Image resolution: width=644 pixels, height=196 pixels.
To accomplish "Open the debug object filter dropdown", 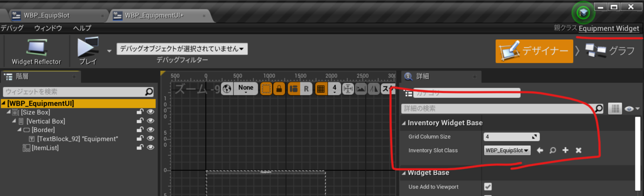I will [x=181, y=48].
